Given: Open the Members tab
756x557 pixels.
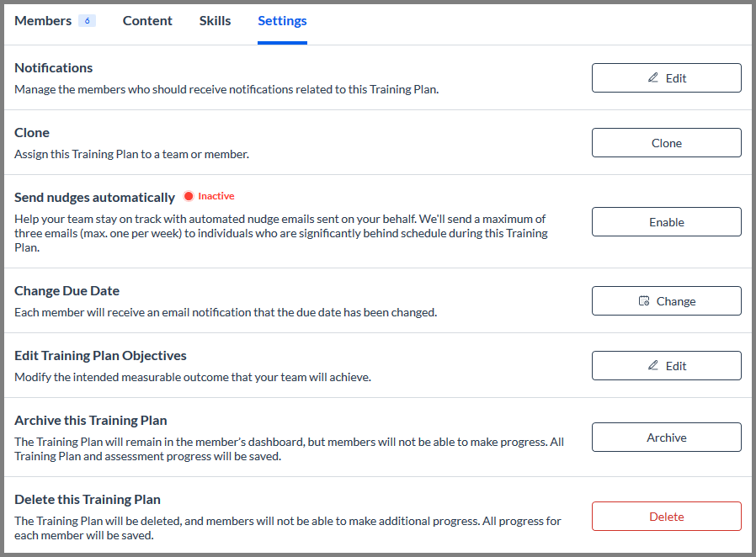Looking at the screenshot, I should (43, 21).
